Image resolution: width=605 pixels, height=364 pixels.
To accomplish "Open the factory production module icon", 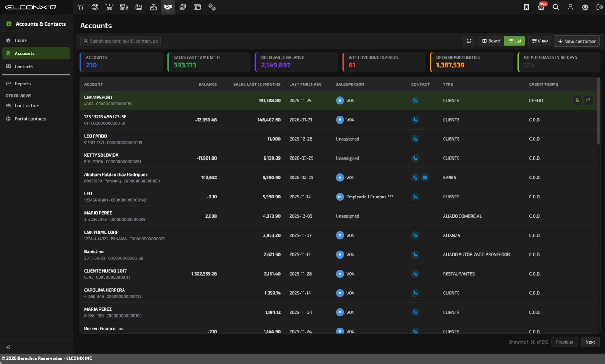I will click(139, 7).
